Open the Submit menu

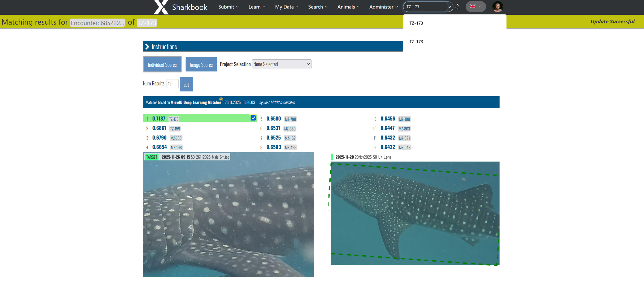point(228,7)
